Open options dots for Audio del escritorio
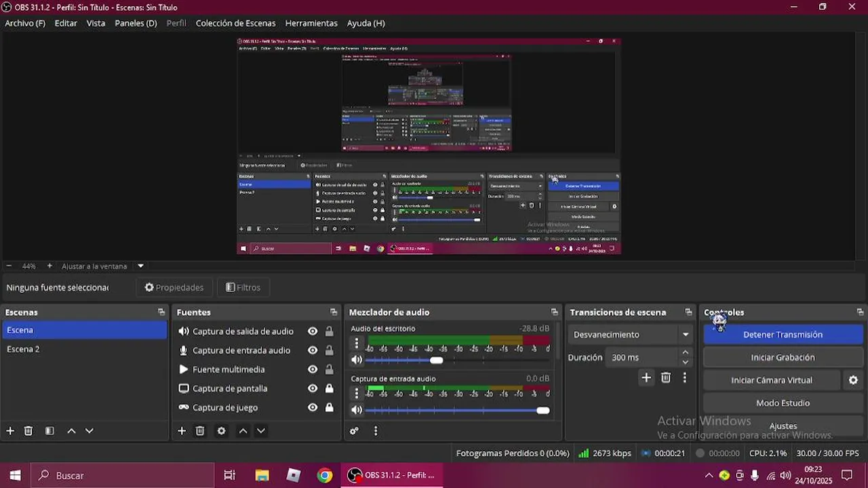Screen dimensions: 868x488 click(x=357, y=343)
